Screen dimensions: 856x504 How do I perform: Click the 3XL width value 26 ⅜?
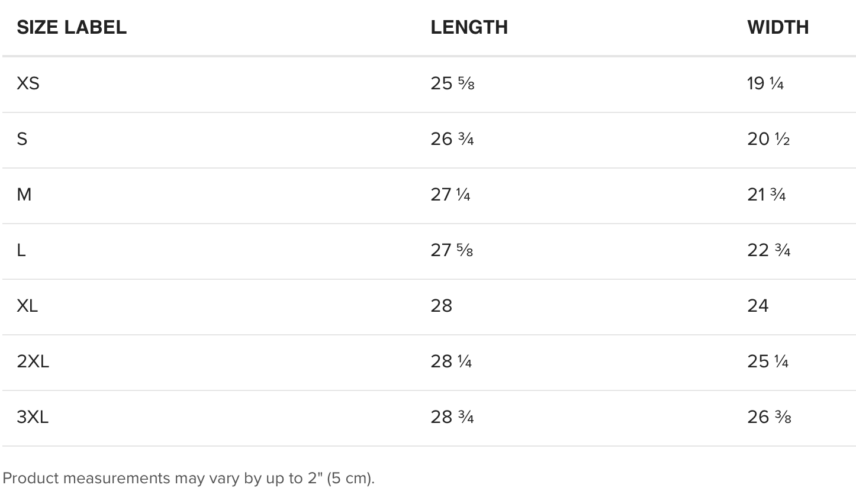[769, 417]
